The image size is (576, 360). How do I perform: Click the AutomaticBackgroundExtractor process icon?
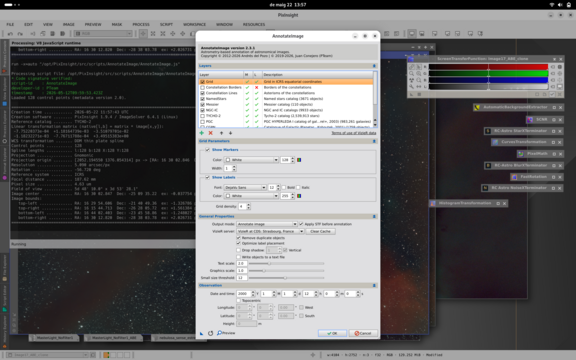click(477, 107)
